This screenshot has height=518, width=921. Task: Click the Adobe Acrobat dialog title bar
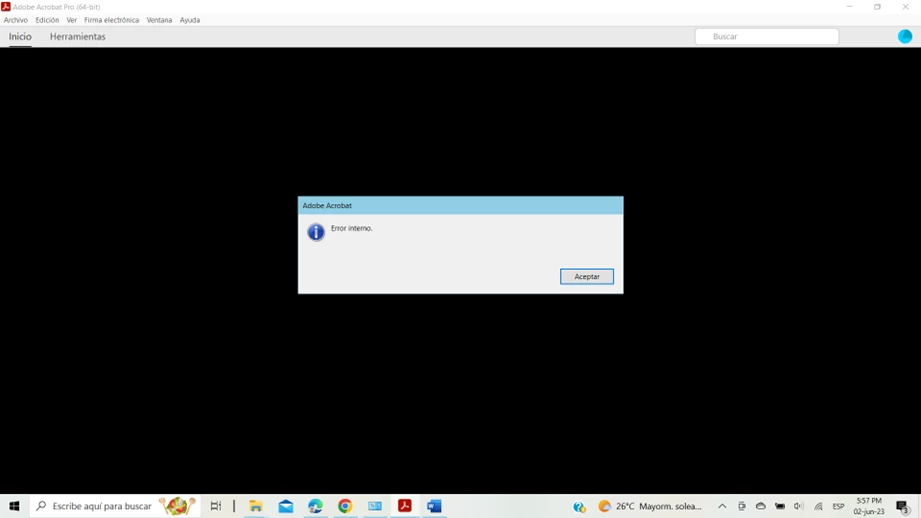(x=460, y=206)
